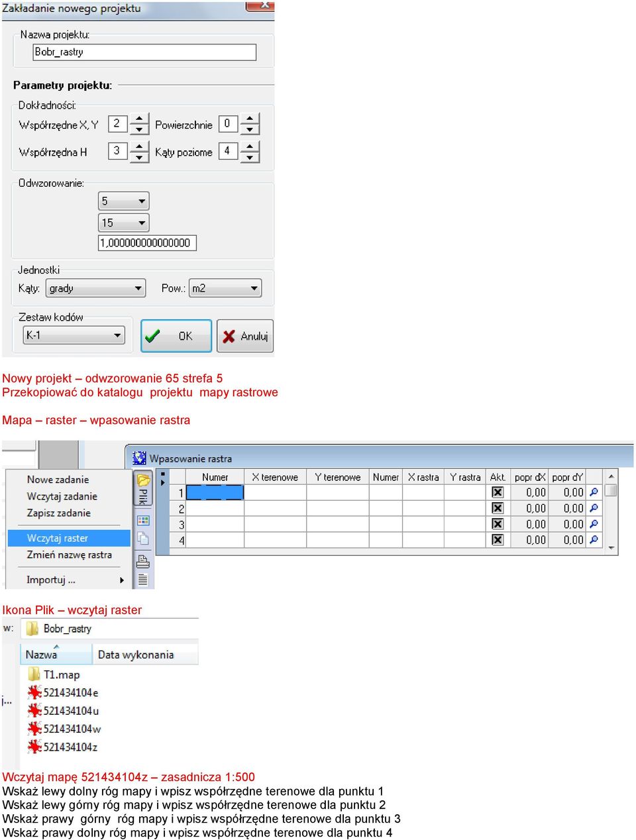Click the highlighted Numer cell in row 1
Viewport: 636px width, 840px height.
click(x=215, y=492)
